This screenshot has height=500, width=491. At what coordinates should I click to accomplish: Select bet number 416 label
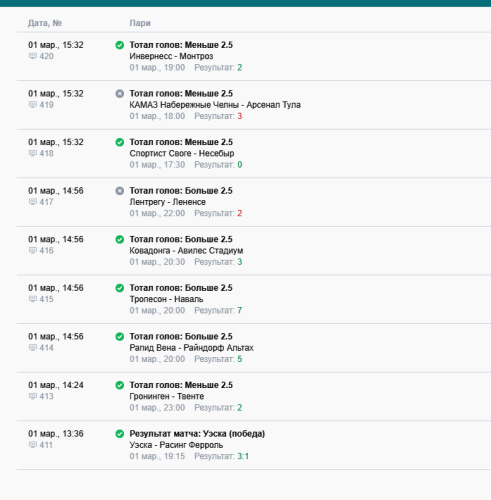(x=46, y=251)
